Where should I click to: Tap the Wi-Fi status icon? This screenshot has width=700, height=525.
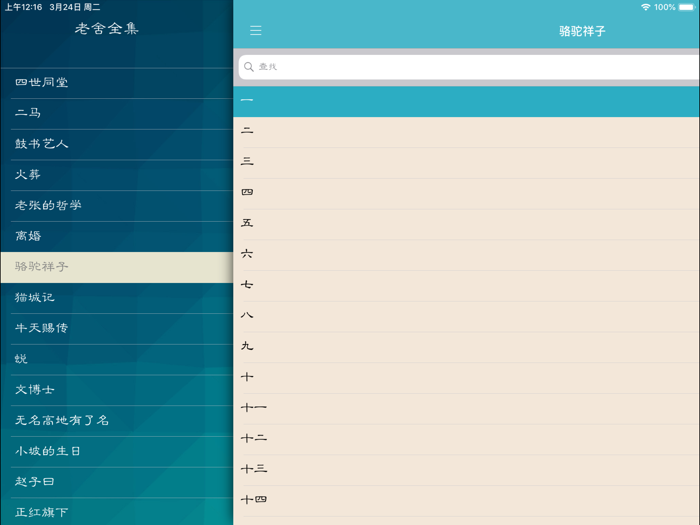tap(646, 7)
